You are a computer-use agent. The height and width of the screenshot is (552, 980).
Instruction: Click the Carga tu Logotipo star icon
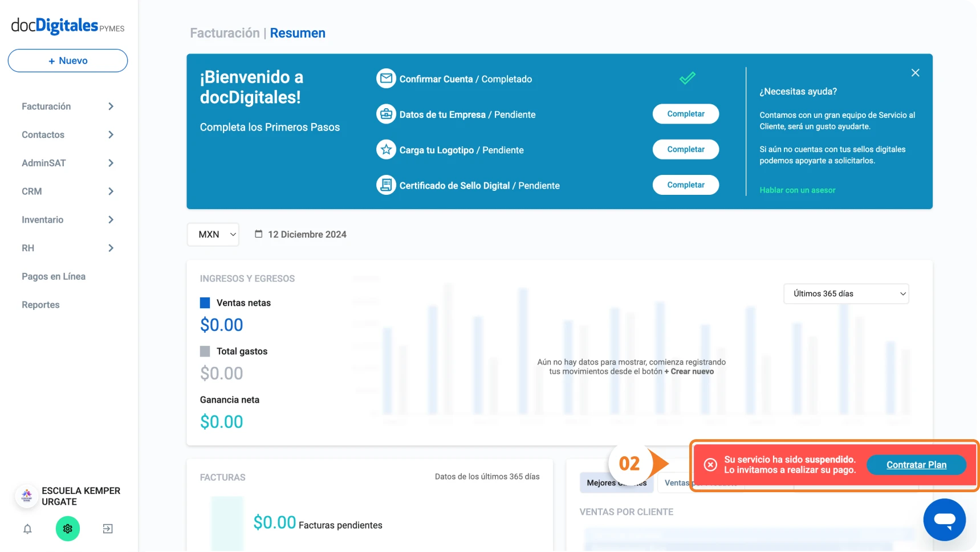click(386, 150)
